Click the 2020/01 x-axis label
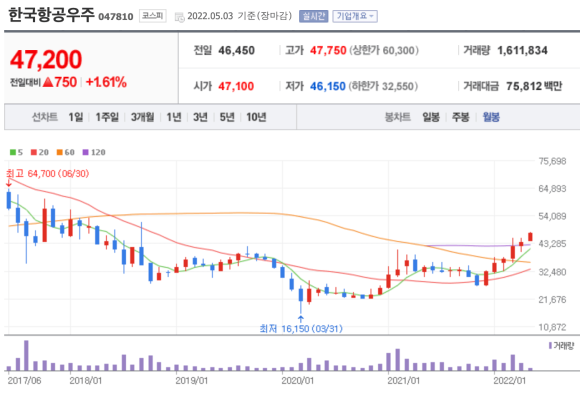 [x=298, y=381]
